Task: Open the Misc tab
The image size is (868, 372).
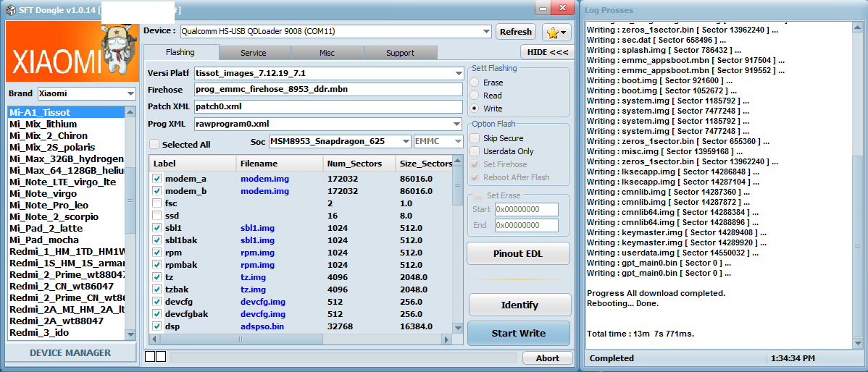Action: click(x=327, y=53)
